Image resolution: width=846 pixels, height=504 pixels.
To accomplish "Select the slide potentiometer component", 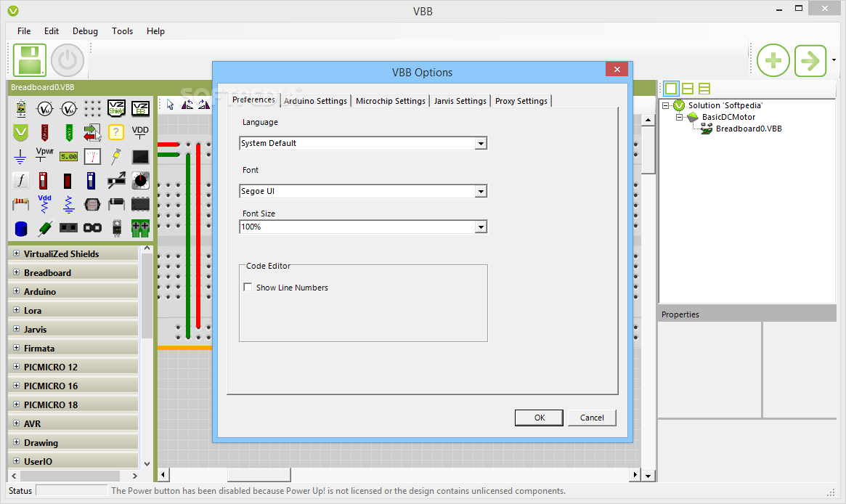I will (116, 180).
